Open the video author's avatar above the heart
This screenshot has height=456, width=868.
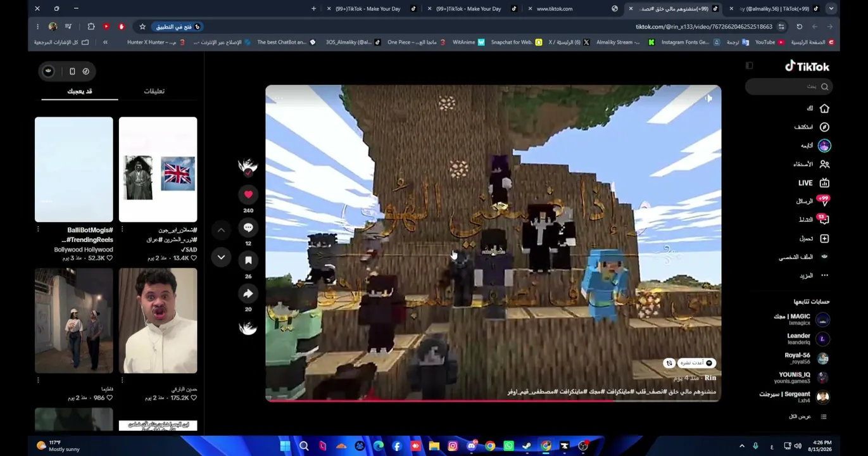click(248, 166)
